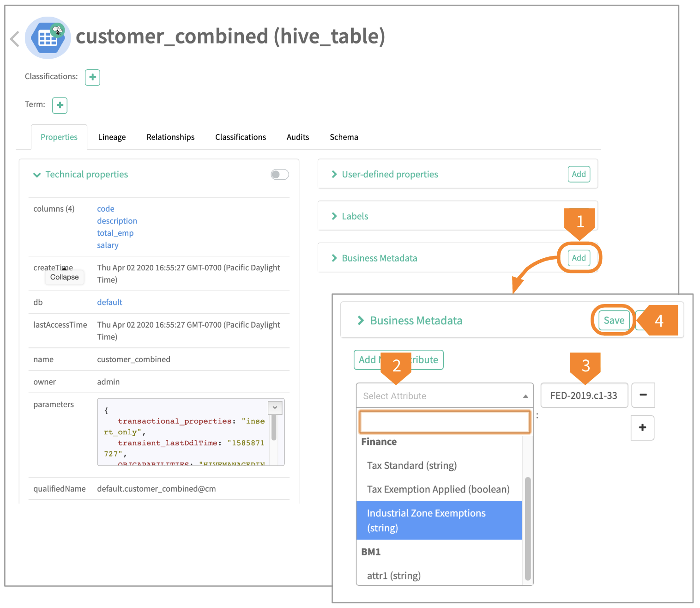The height and width of the screenshot is (608, 700).
Task: Open the Schema tab
Action: (344, 137)
